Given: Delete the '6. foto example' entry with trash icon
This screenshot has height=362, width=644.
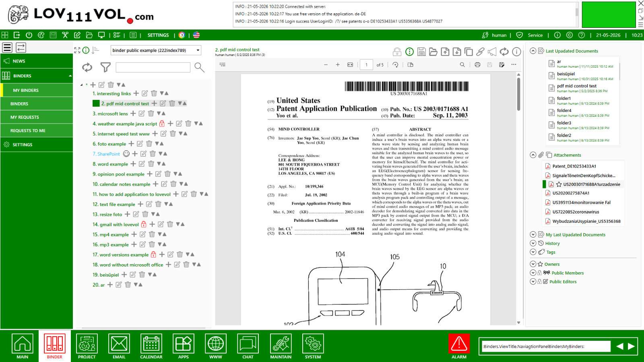Looking at the screenshot, I should click(x=149, y=144).
